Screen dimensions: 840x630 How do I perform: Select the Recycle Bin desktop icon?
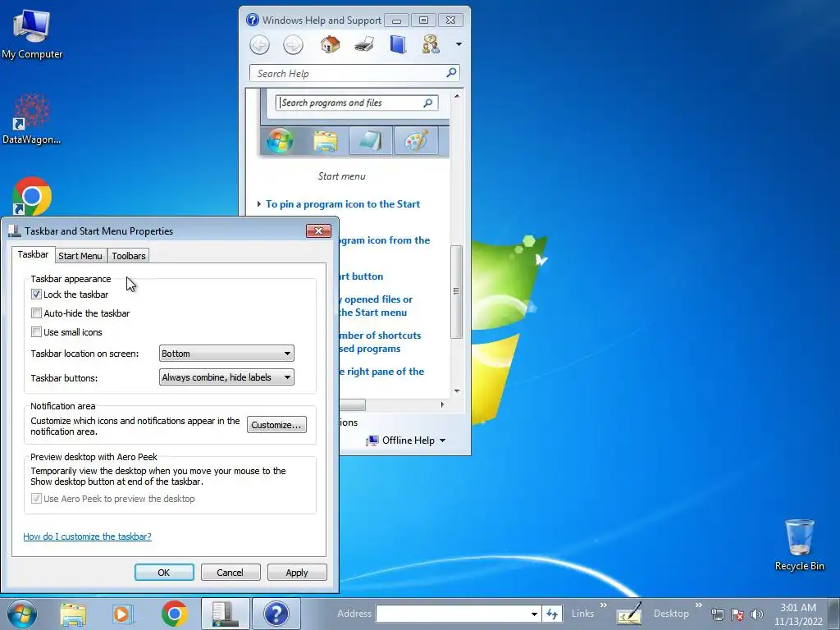[x=799, y=546]
